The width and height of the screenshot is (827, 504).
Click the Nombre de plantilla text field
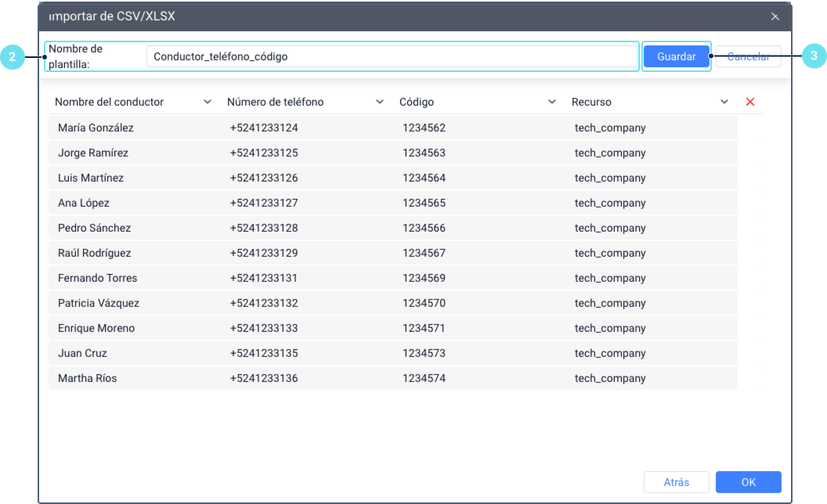[392, 56]
